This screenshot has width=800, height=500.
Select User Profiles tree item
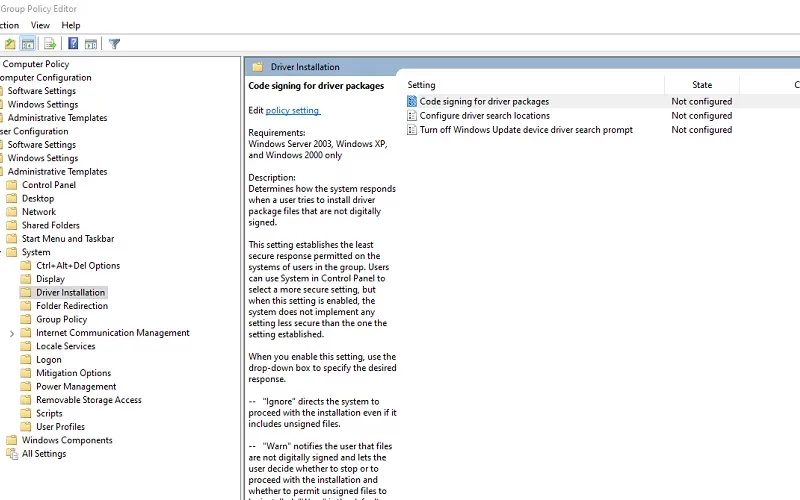[60, 427]
